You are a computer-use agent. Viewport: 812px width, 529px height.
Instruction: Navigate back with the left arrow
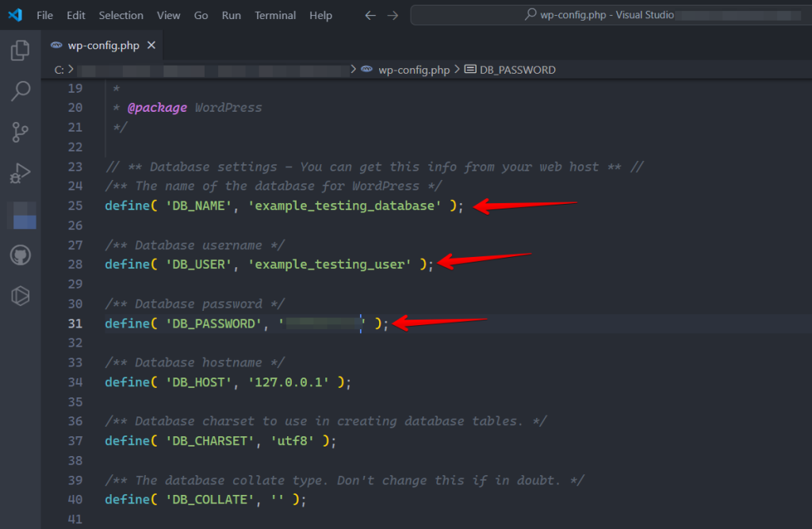371,14
